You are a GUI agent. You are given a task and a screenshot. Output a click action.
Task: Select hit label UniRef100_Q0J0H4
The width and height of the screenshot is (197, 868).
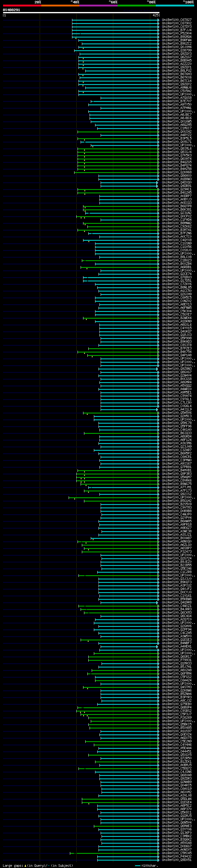[176, 47]
